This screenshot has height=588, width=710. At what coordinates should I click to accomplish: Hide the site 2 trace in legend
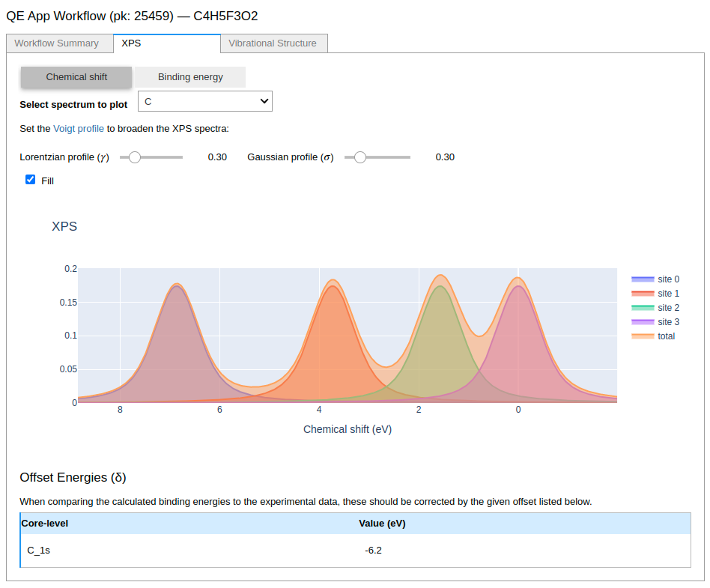(x=655, y=308)
